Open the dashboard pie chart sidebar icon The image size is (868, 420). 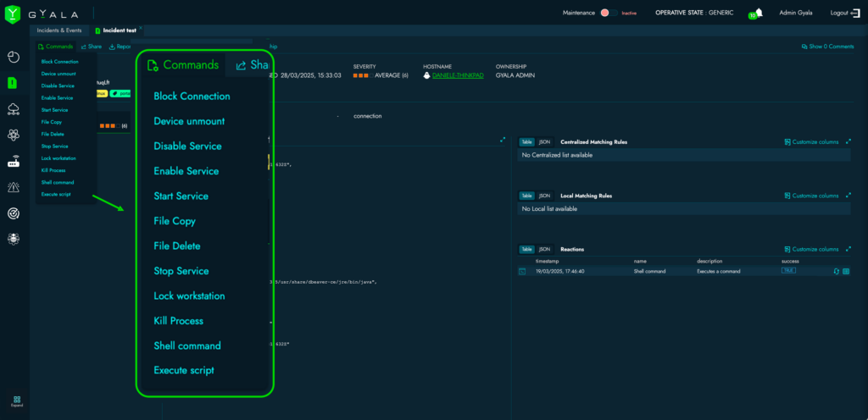coord(13,57)
